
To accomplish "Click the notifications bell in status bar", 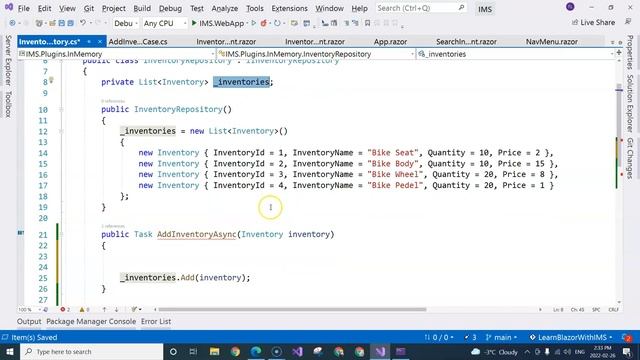I will point(627,338).
